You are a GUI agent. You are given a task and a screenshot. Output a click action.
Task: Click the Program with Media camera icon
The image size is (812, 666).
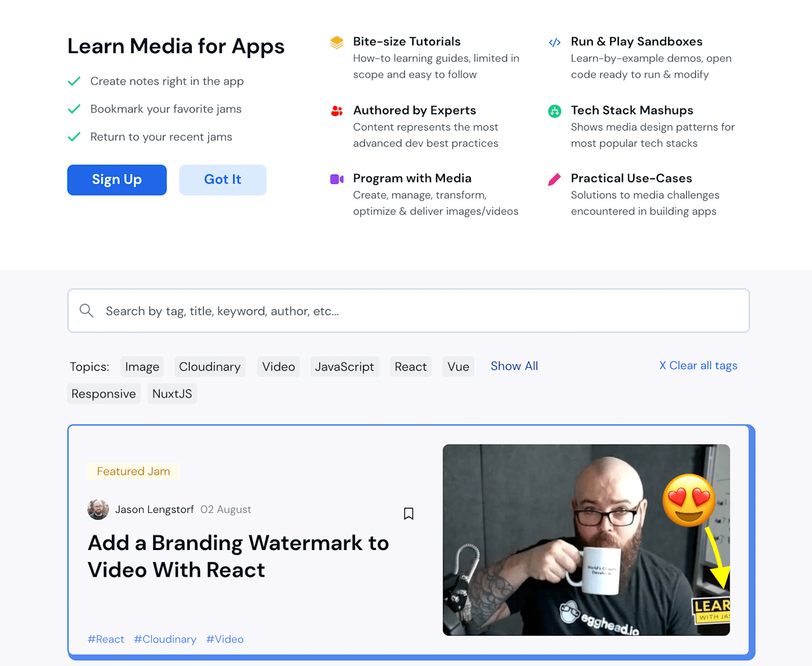point(336,179)
